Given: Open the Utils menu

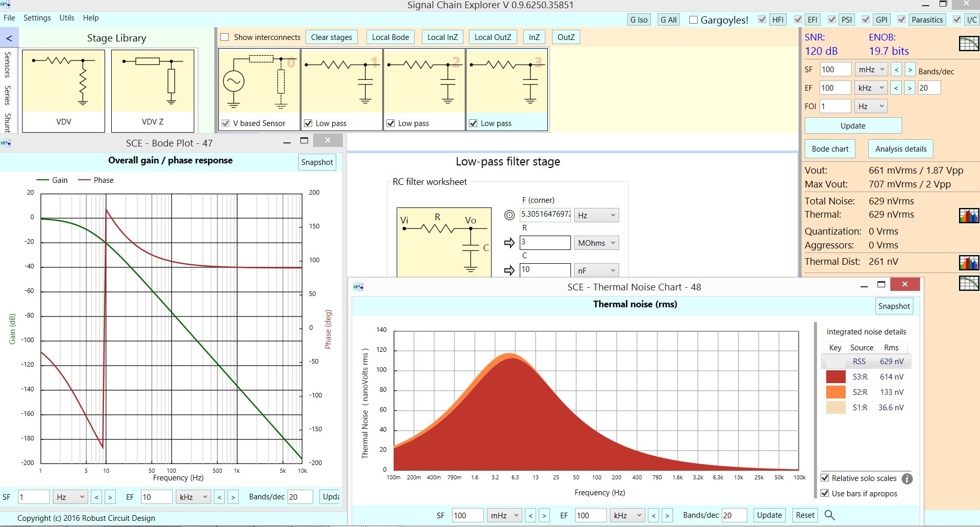Looking at the screenshot, I should tap(67, 18).
